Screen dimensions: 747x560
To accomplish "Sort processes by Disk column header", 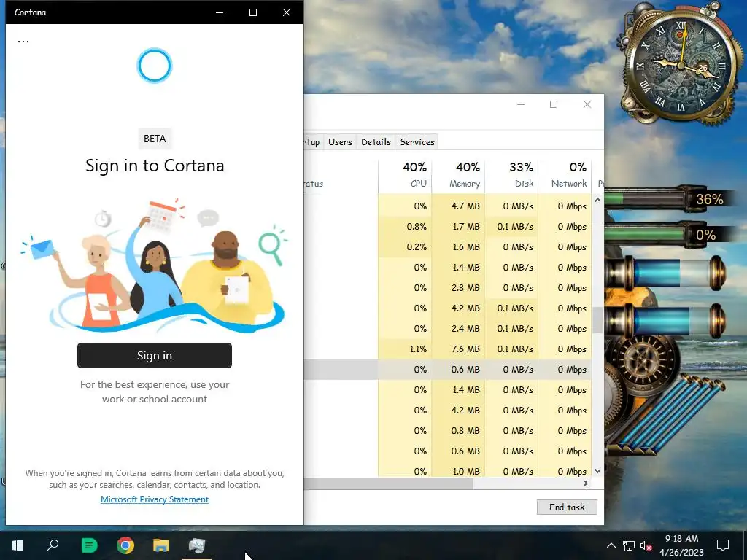I will pyautogui.click(x=511, y=175).
